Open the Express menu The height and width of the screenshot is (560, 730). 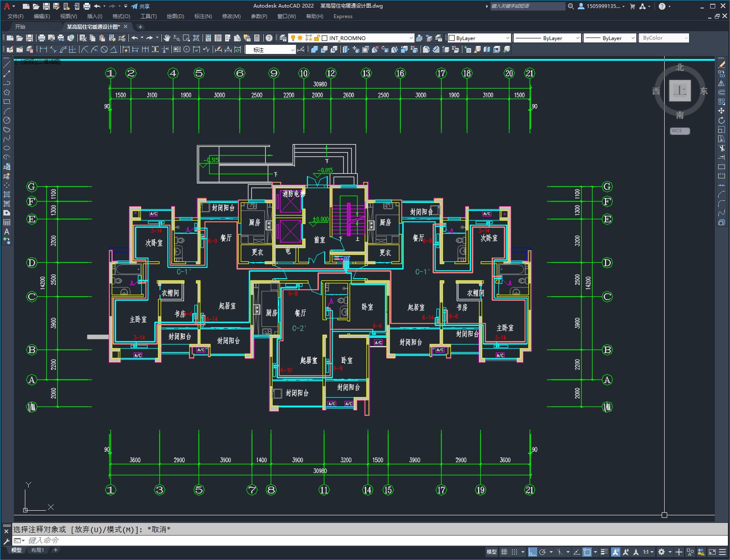pyautogui.click(x=343, y=16)
